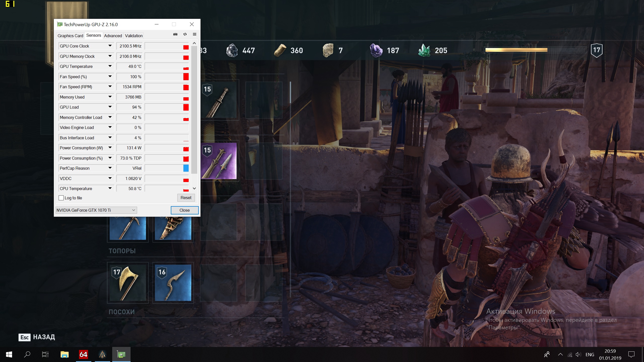Switch to Validation tab
This screenshot has height=362, width=644.
point(134,36)
